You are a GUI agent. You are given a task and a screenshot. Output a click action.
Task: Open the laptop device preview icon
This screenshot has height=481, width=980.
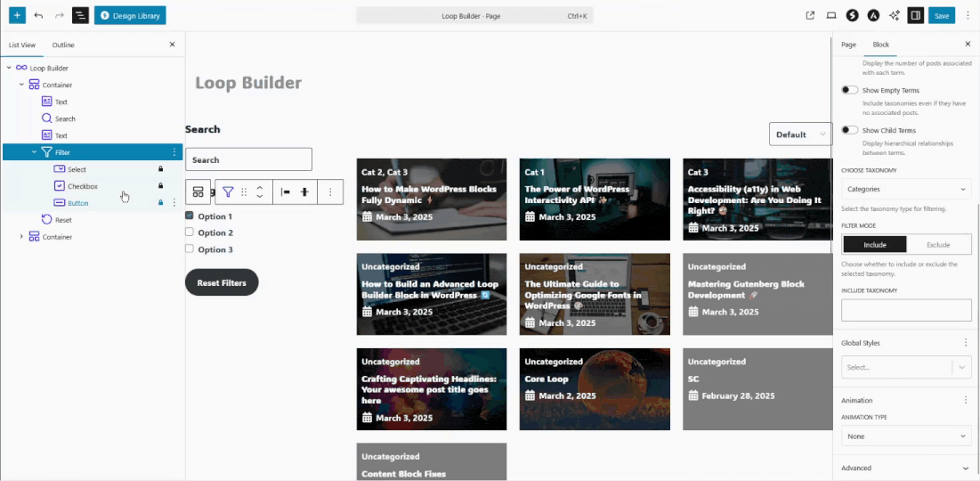coord(831,15)
